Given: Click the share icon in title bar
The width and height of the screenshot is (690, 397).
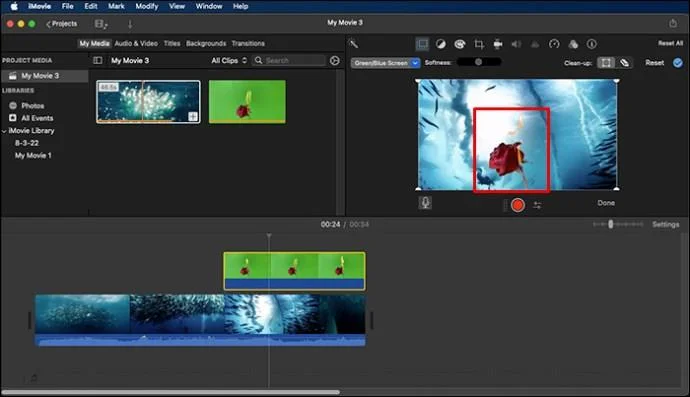Looking at the screenshot, I should (673, 23).
